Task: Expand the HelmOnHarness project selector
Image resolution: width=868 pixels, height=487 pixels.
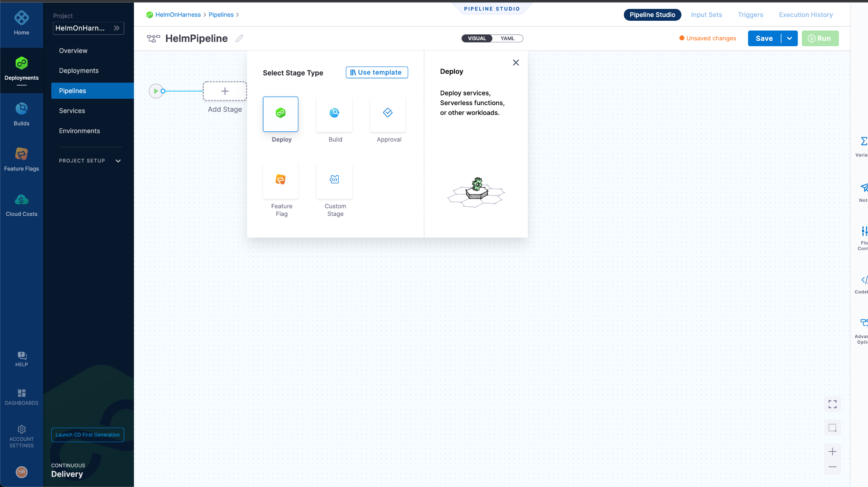Action: (x=117, y=28)
